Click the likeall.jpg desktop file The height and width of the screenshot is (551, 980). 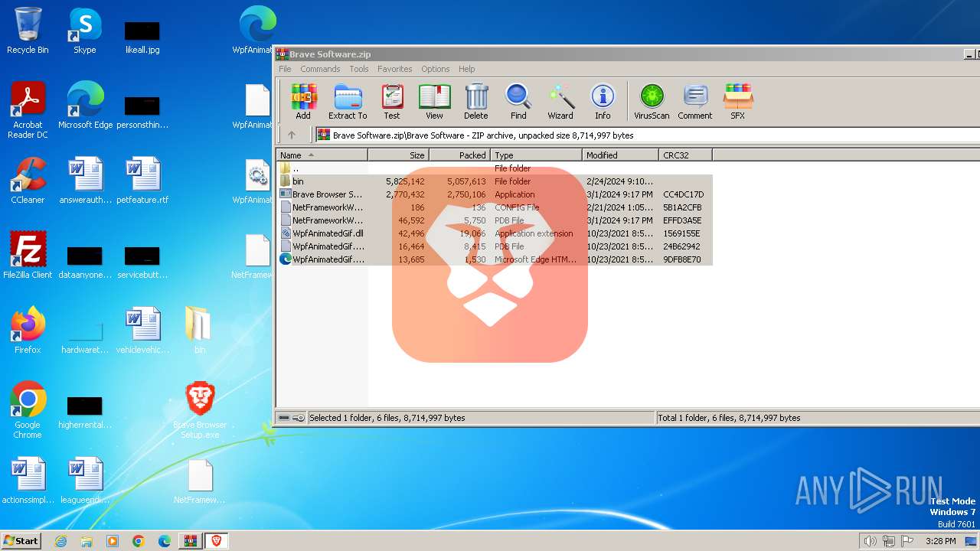click(x=142, y=35)
